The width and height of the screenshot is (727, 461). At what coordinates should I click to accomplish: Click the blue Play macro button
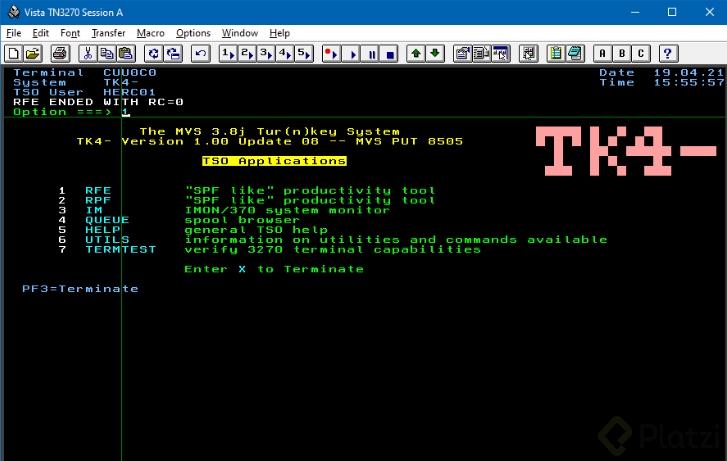[x=352, y=53]
